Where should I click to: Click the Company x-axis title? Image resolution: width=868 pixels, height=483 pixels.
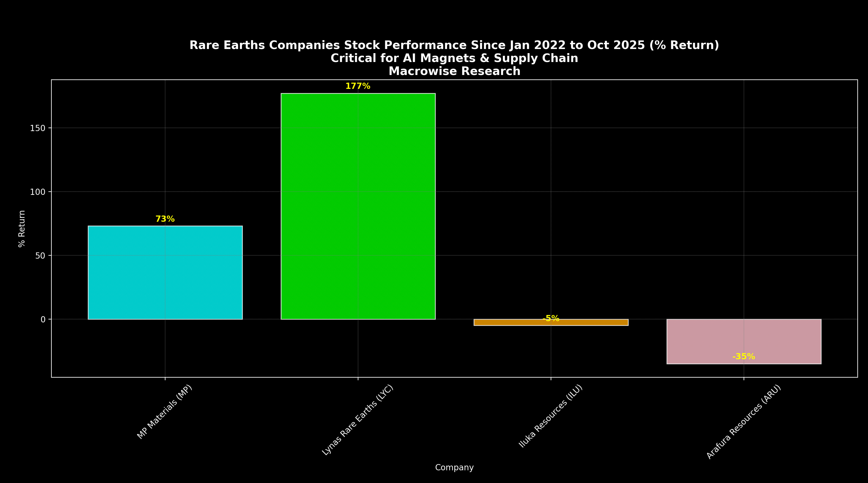(454, 468)
